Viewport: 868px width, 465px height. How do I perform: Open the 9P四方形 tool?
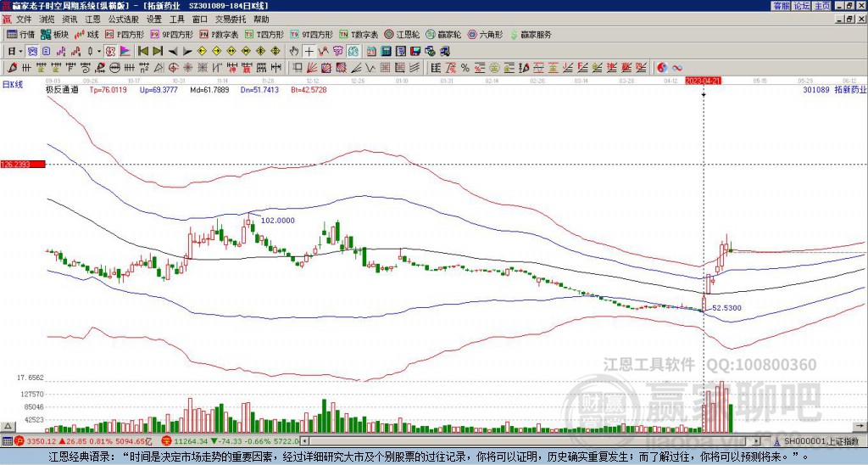[171, 34]
